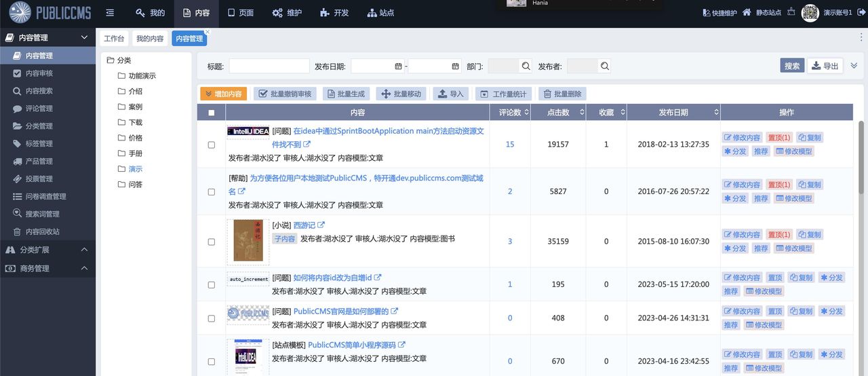The image size is (868, 376).
Task: Click the 导出 export button
Action: (825, 66)
